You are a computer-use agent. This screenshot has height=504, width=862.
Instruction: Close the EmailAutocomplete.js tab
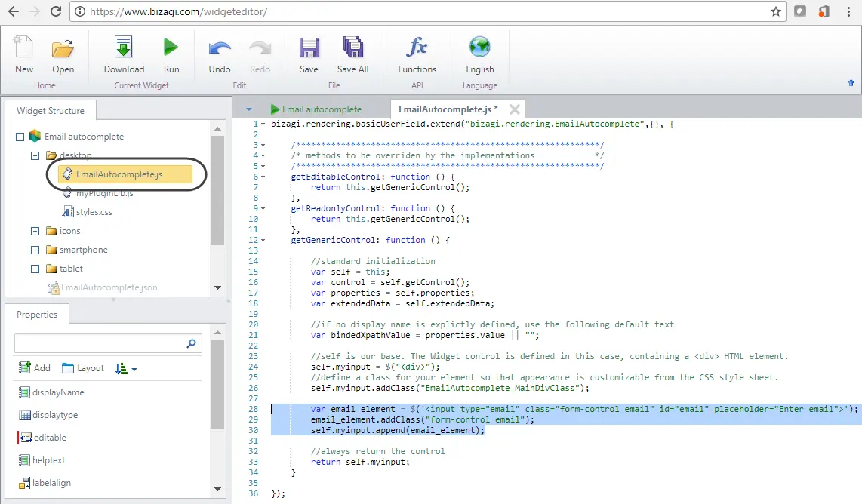click(x=515, y=109)
